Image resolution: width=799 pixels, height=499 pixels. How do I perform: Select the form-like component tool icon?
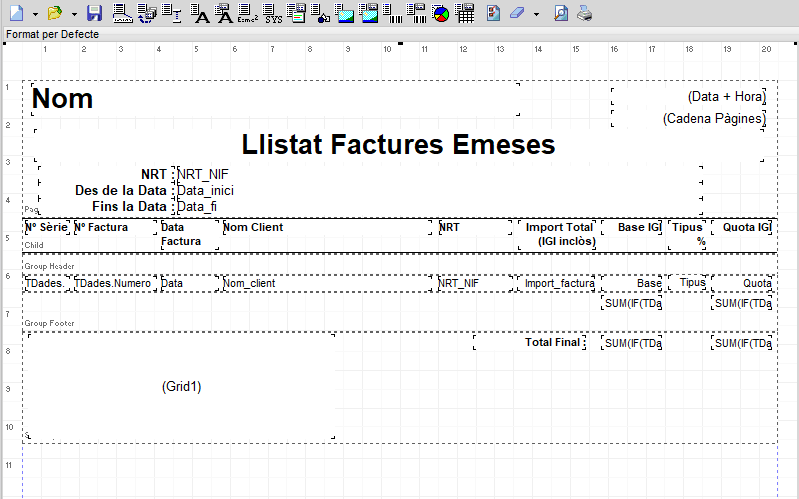296,13
